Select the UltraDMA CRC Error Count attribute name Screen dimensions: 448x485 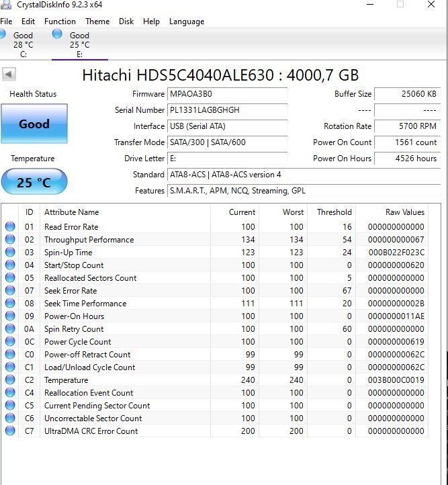coord(91,431)
